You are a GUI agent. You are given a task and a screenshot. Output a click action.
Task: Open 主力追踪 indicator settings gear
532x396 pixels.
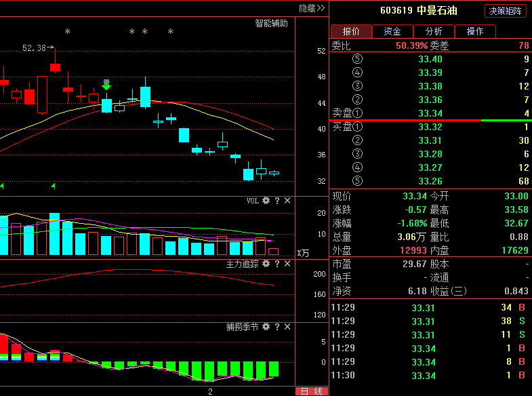(266, 264)
